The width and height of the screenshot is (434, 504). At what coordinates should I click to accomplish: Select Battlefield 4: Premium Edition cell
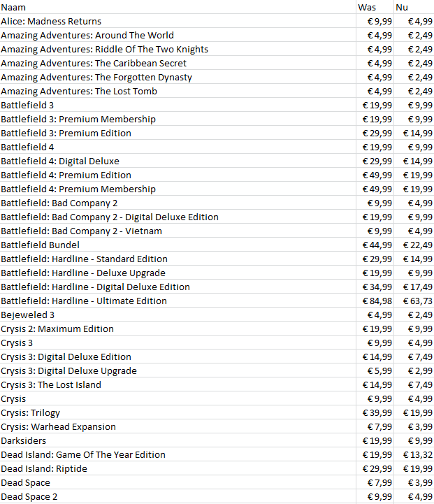coord(178,175)
